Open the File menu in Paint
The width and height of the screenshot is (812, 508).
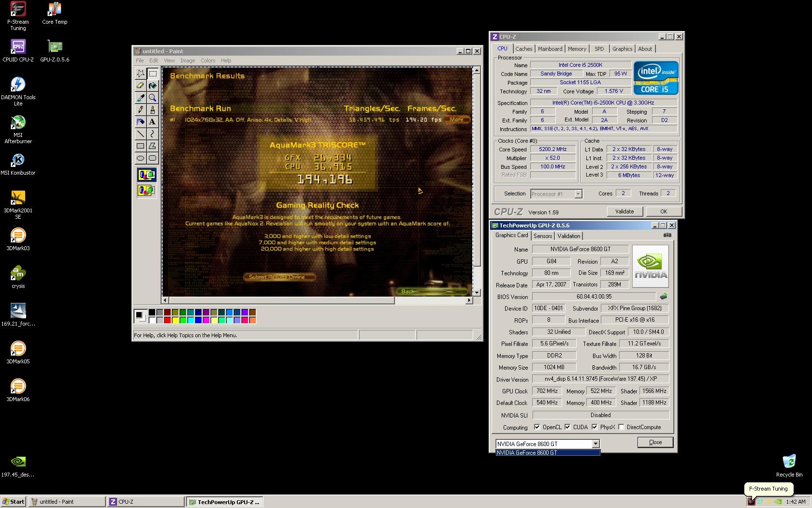click(140, 60)
